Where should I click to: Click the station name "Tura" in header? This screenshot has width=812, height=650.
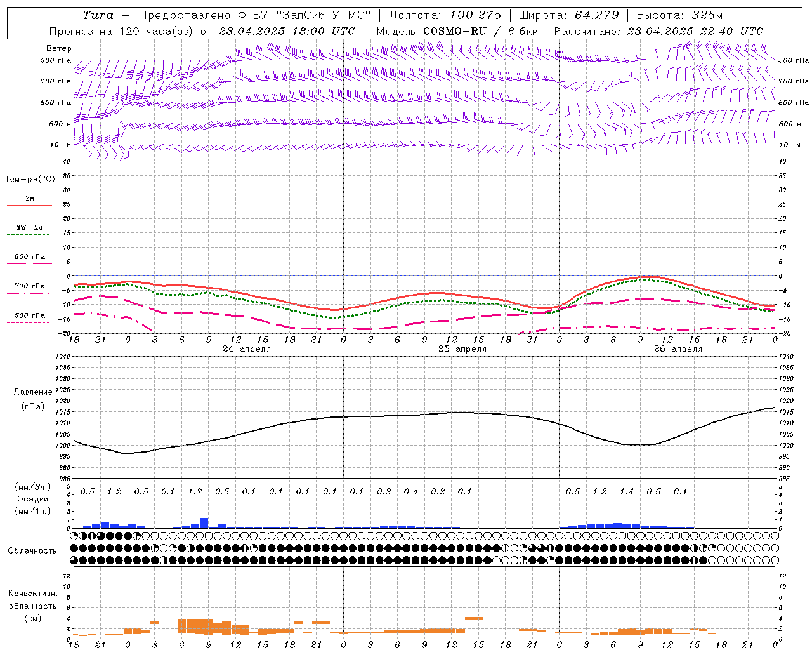click(98, 15)
